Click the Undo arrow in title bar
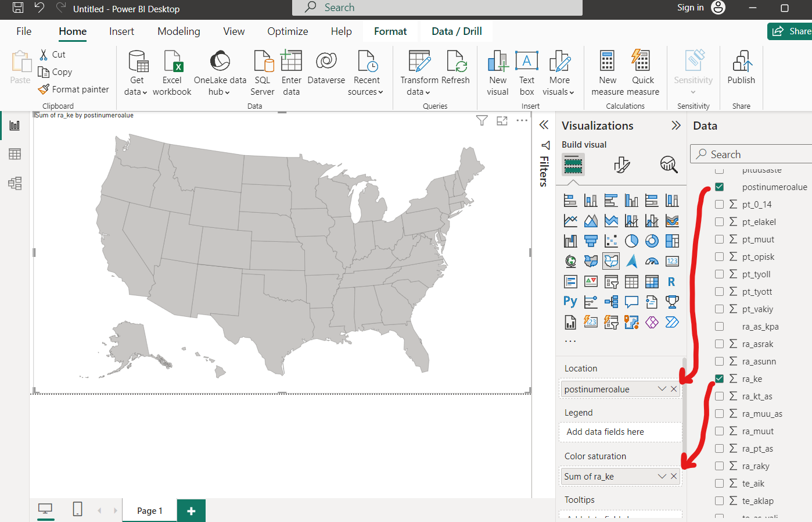The image size is (812, 522). (39, 8)
